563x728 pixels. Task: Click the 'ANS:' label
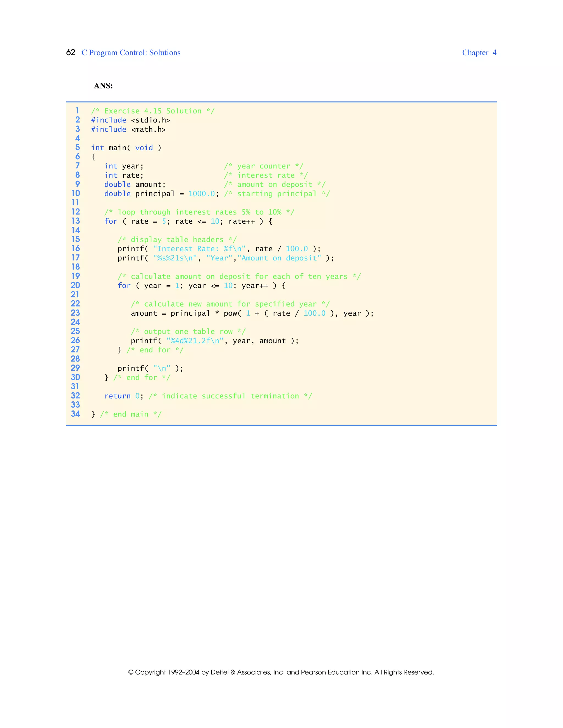[103, 86]
